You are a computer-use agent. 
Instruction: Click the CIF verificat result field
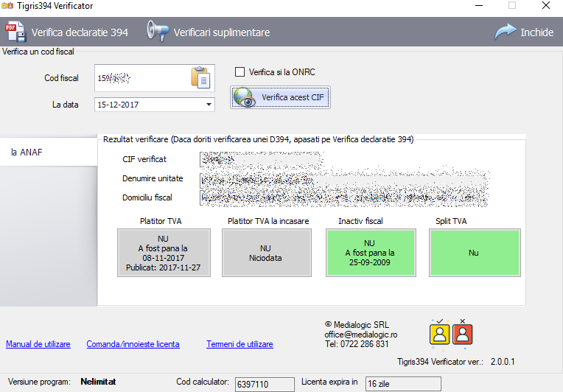260,159
